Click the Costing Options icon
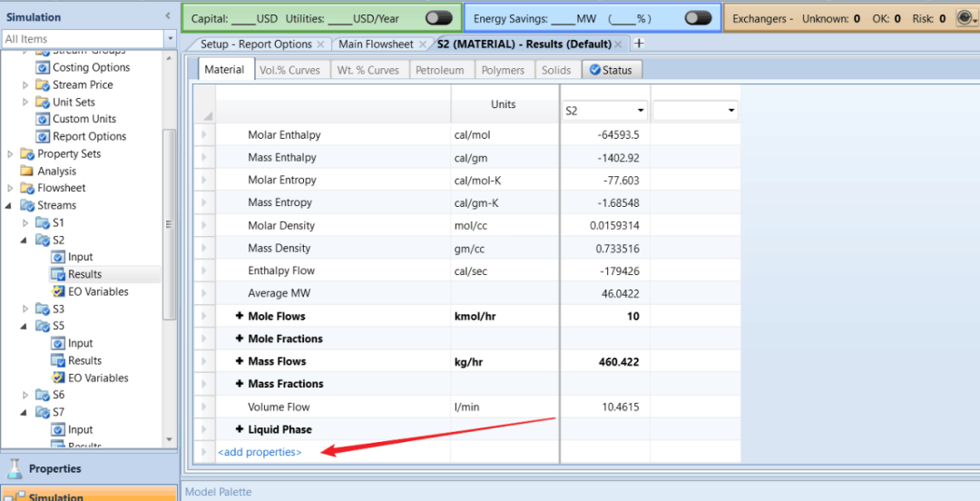Image resolution: width=980 pixels, height=501 pixels. click(x=43, y=67)
